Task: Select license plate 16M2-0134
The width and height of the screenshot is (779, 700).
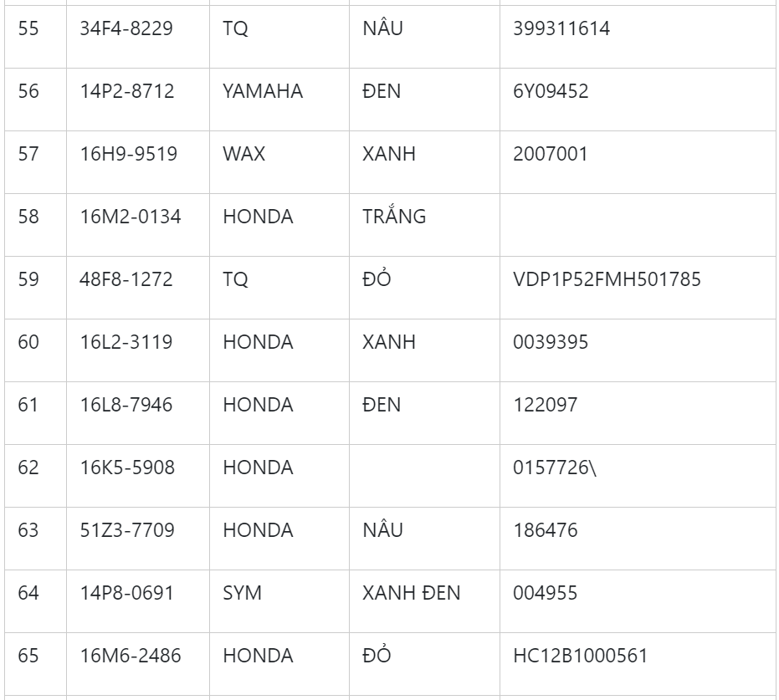Action: pos(130,217)
